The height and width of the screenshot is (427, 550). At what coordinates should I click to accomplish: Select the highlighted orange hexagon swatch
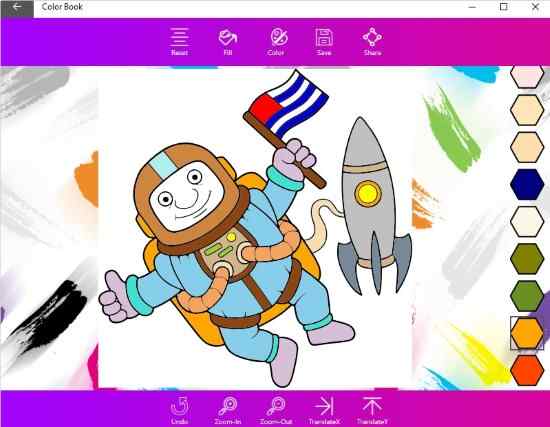527,333
